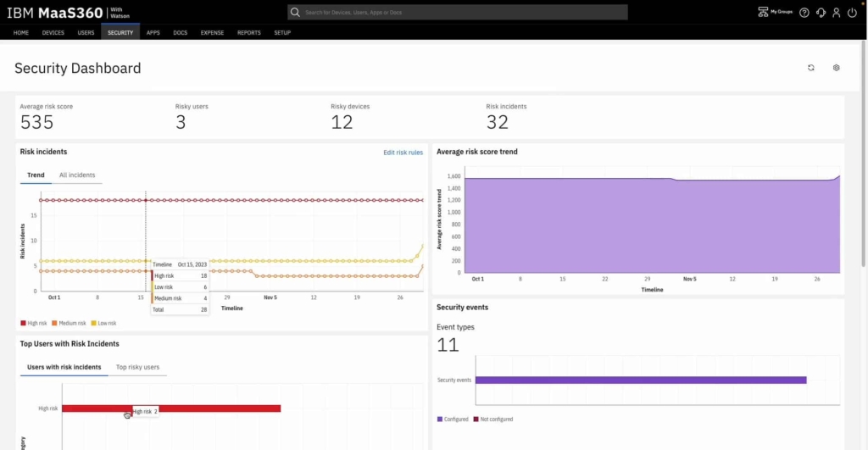Open the EXPENSE menu
This screenshot has width=868, height=450.
tap(212, 33)
